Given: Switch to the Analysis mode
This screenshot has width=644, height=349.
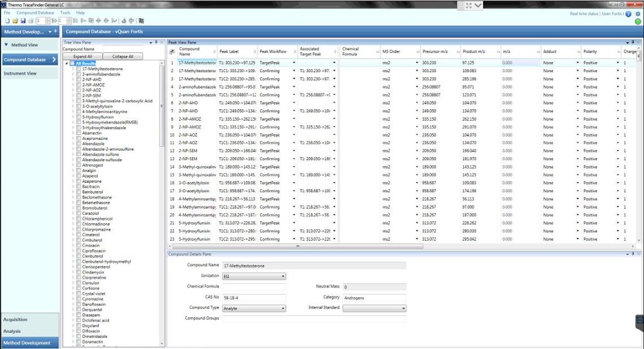Looking at the screenshot, I should pyautogui.click(x=30, y=331).
